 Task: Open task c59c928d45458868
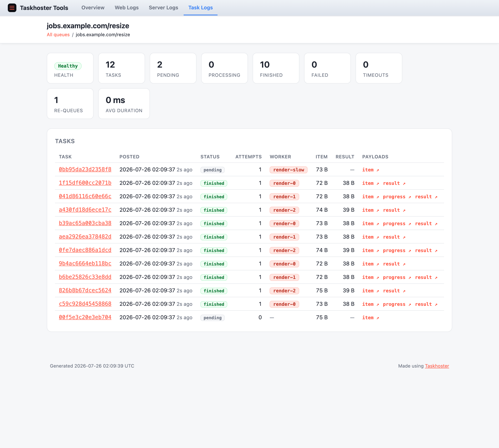[85, 304]
